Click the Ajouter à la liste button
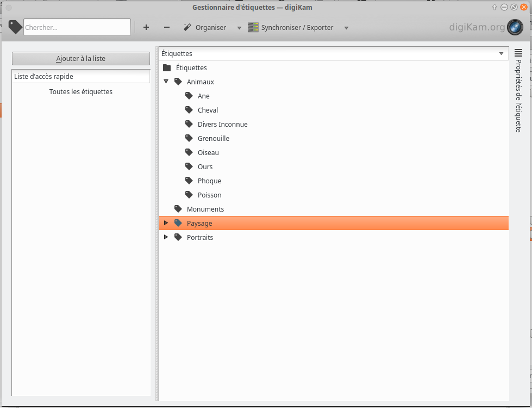This screenshot has width=532, height=408. click(81, 58)
